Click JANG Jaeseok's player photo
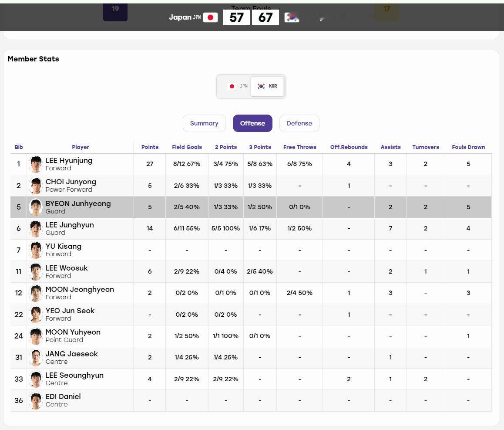 pyautogui.click(x=36, y=358)
